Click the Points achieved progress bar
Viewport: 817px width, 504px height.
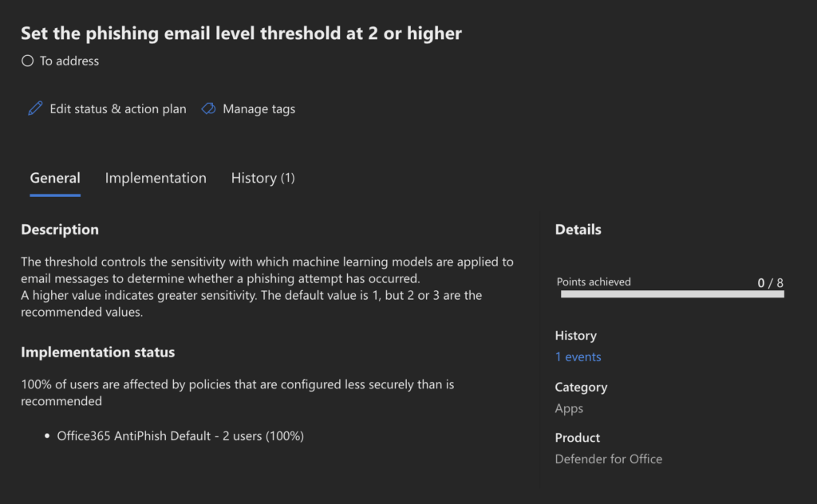pyautogui.click(x=672, y=294)
